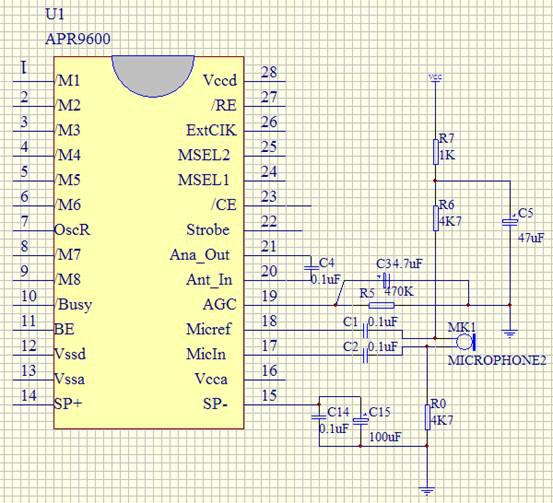553x503 pixels.
Task: Select the Ant_In pin label
Action: [x=209, y=280]
